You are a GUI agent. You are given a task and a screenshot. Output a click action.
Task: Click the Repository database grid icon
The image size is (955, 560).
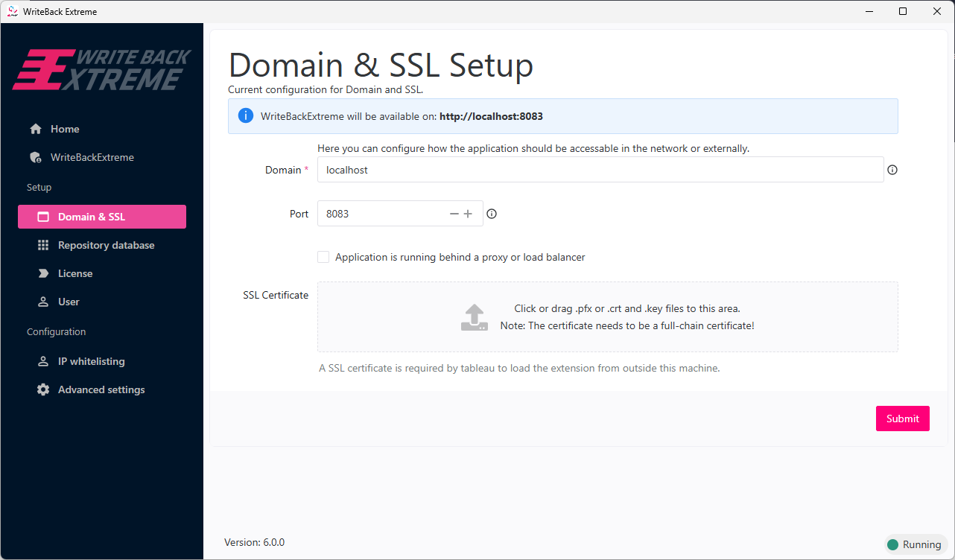(43, 245)
